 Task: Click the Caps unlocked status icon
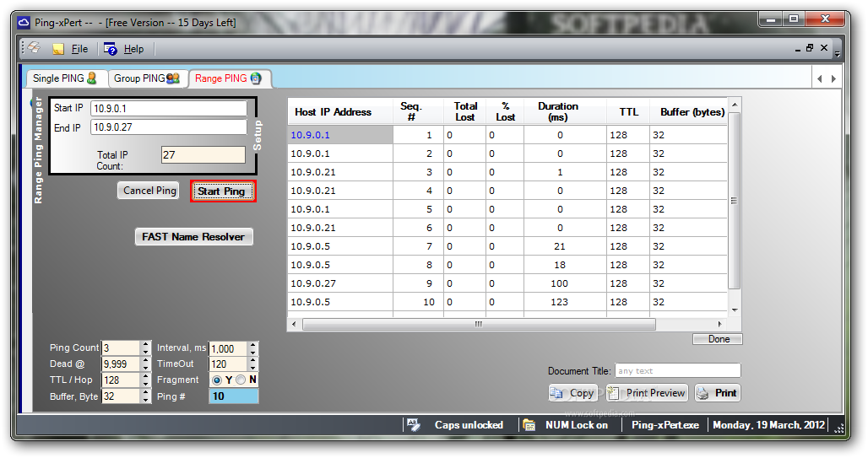tap(414, 425)
